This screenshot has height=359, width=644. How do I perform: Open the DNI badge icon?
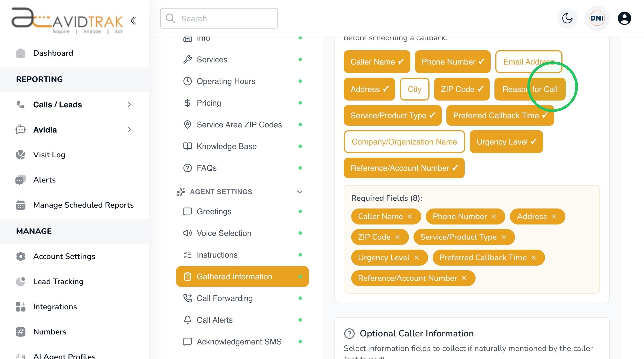[597, 18]
